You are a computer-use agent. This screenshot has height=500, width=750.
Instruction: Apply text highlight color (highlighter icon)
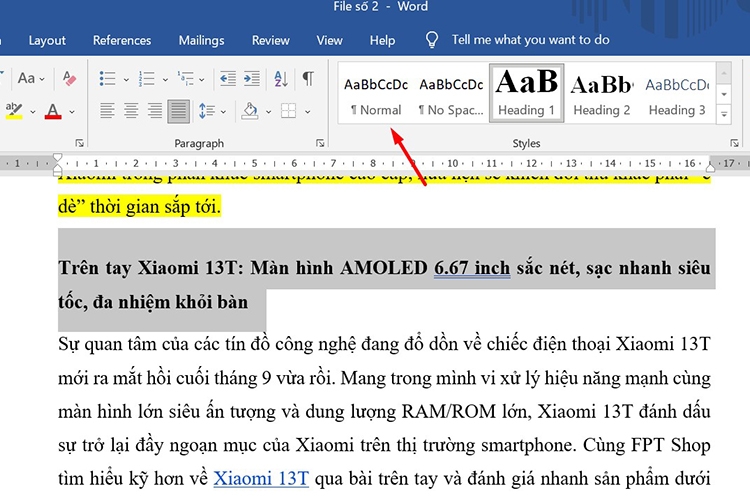[x=14, y=111]
